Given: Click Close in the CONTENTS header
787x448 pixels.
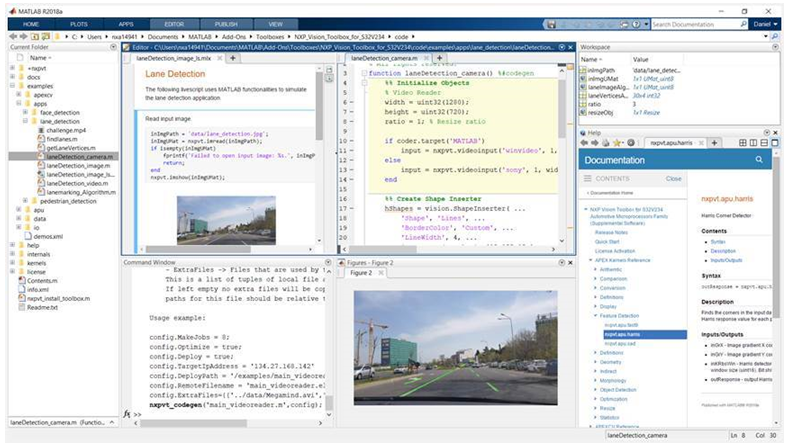Looking at the screenshot, I should pos(674,179).
